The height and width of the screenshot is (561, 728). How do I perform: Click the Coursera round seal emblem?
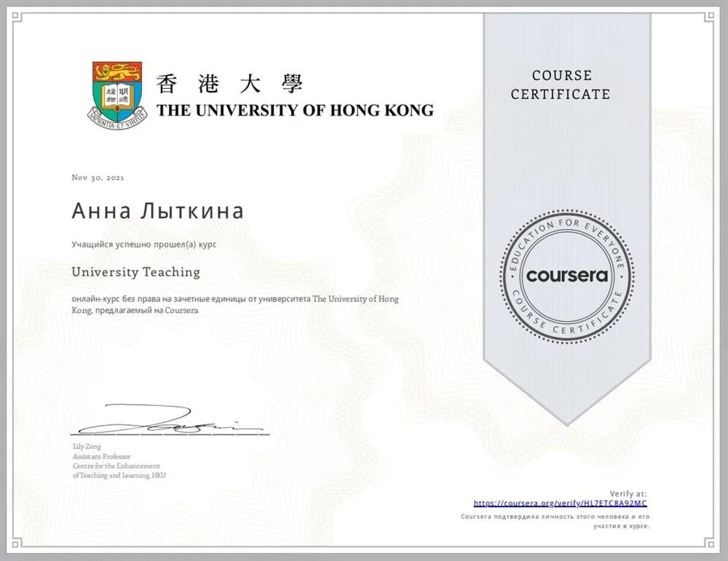567,276
